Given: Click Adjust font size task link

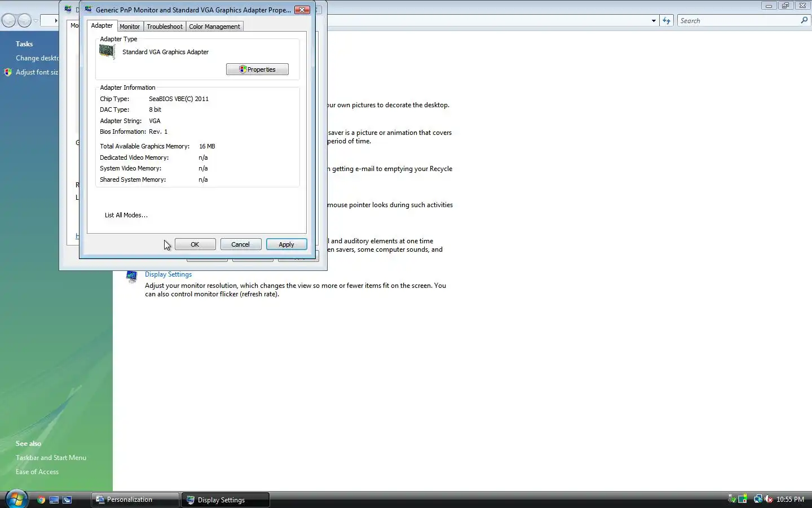Looking at the screenshot, I should tap(37, 72).
